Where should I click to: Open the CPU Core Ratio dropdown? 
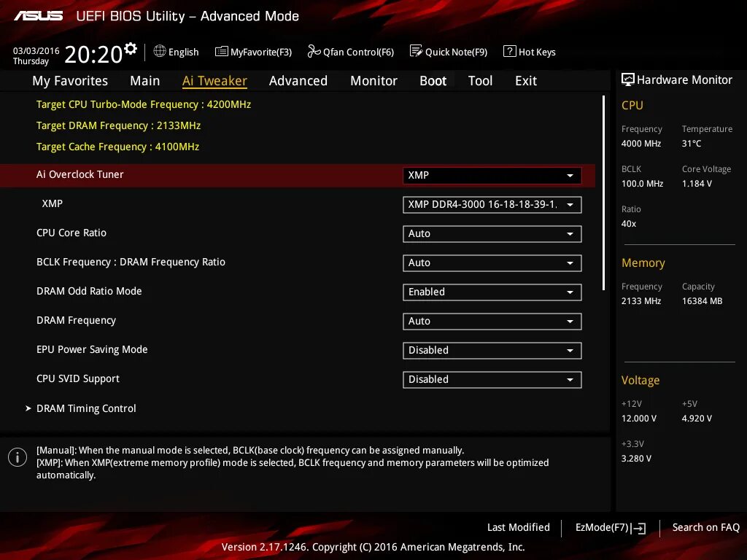click(x=492, y=234)
